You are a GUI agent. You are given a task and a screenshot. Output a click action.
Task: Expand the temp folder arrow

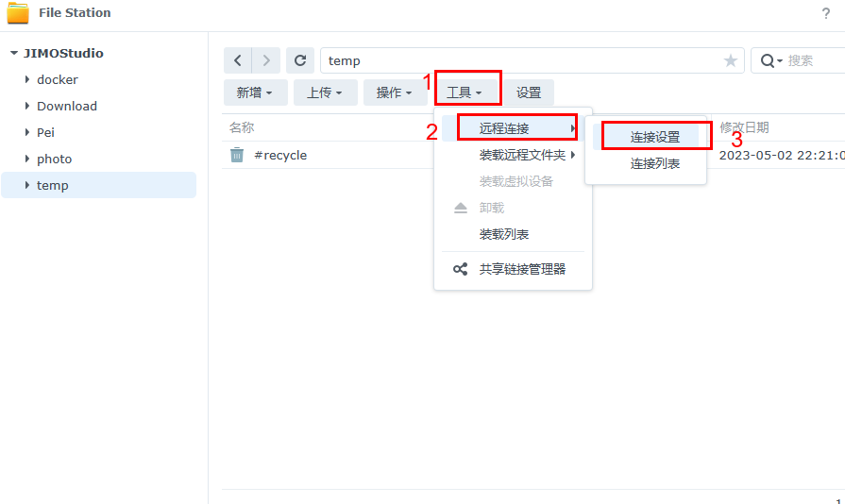tap(27, 185)
